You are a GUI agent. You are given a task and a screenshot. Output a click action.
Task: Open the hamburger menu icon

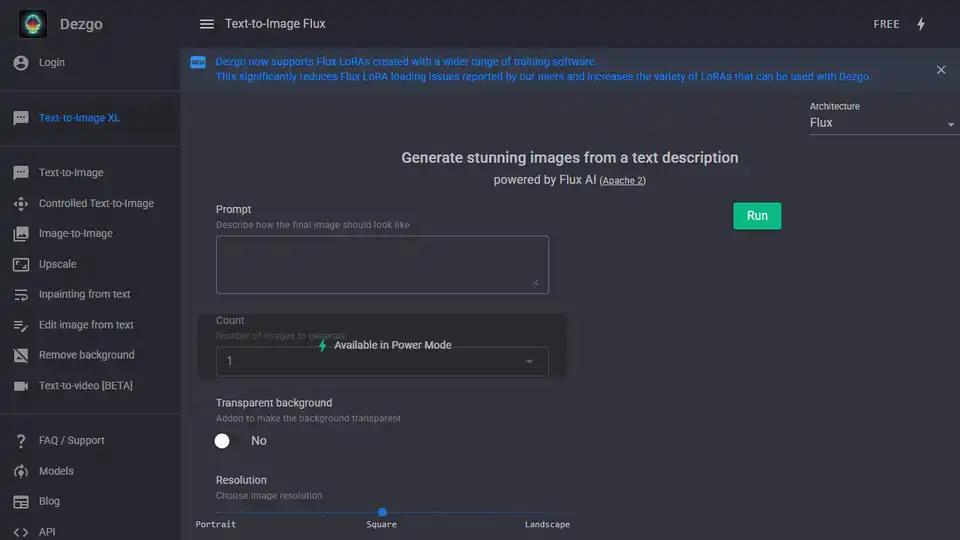click(x=207, y=24)
